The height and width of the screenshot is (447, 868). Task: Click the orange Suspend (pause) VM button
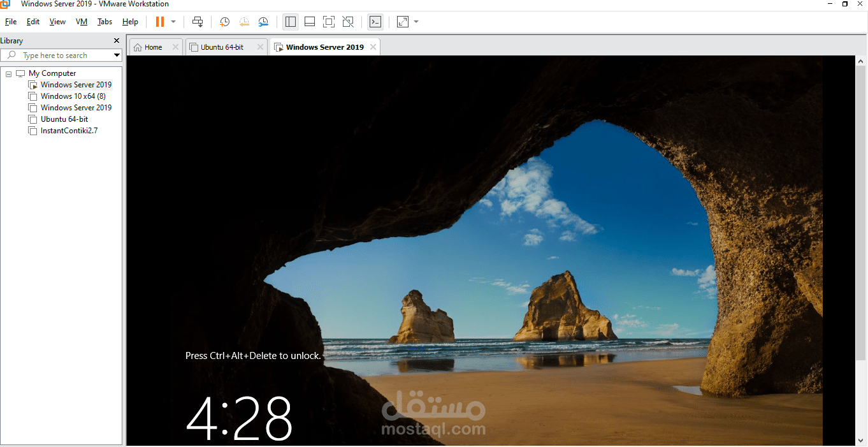(159, 22)
